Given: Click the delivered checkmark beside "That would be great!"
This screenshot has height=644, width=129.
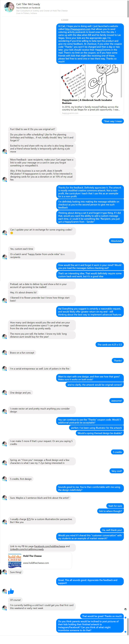Looking at the screenshot, I should (x=126, y=617).
